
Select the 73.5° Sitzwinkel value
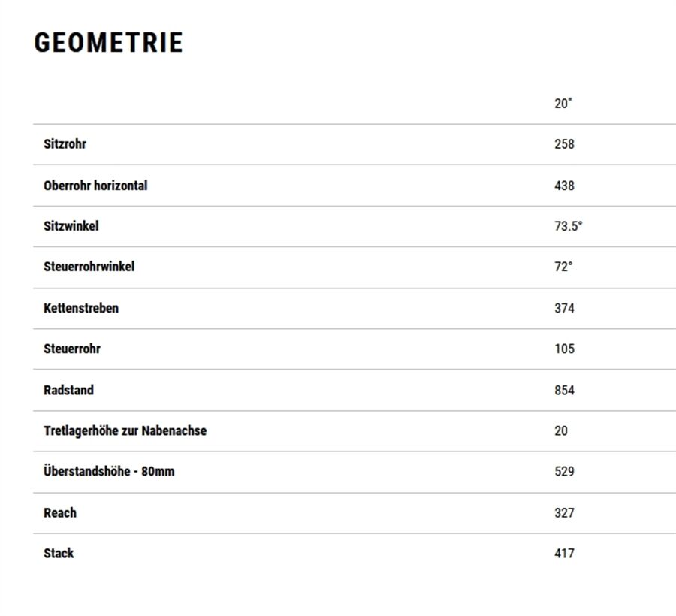coord(568,226)
